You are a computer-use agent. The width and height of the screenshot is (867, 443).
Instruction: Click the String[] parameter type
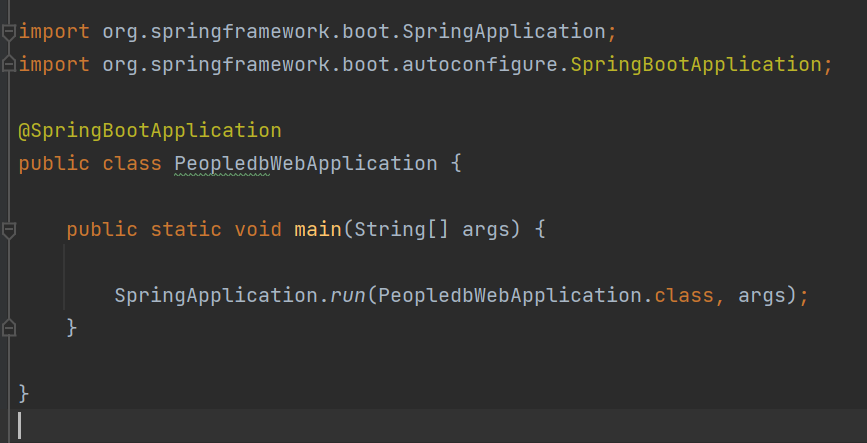[x=402, y=229]
